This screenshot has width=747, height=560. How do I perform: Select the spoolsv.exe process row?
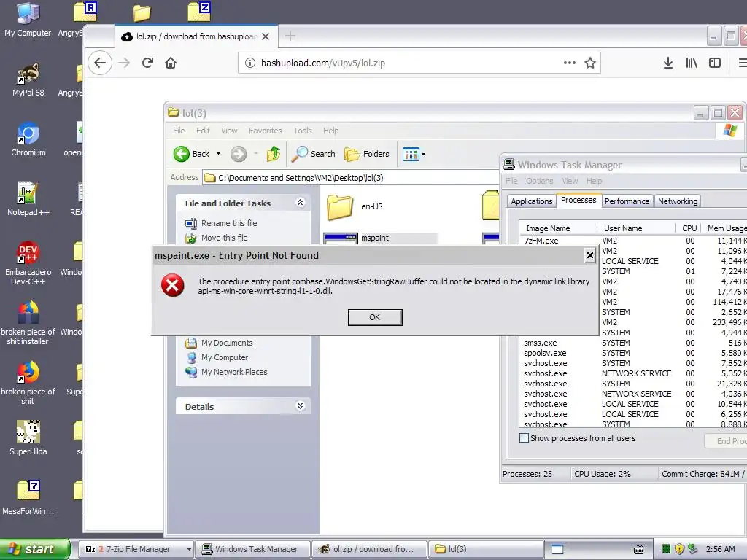[634, 353]
